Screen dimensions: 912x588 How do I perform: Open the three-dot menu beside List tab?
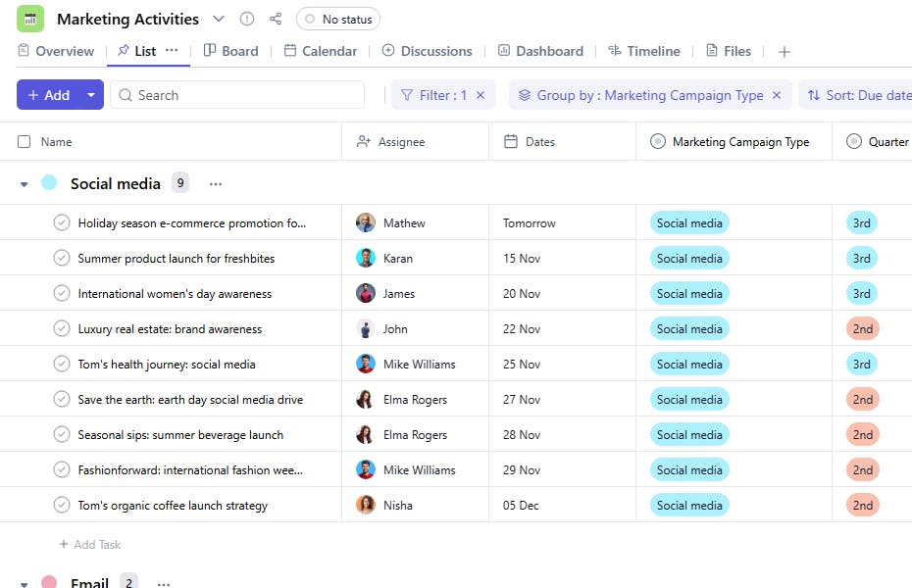tap(172, 51)
